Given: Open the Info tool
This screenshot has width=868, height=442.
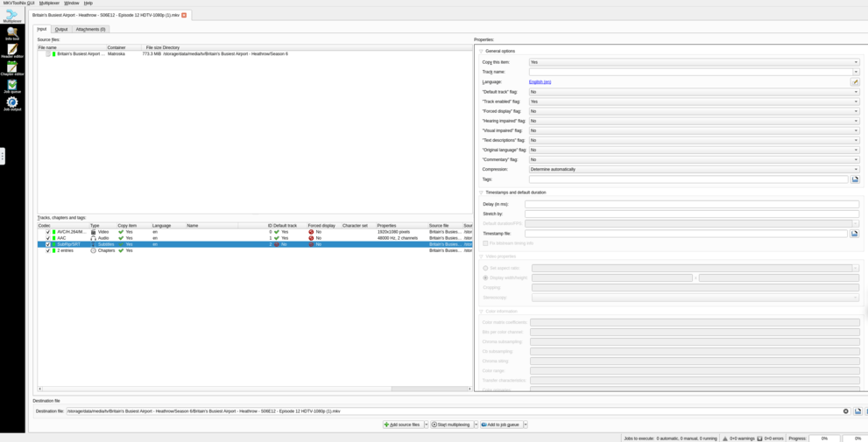Looking at the screenshot, I should point(12,33).
